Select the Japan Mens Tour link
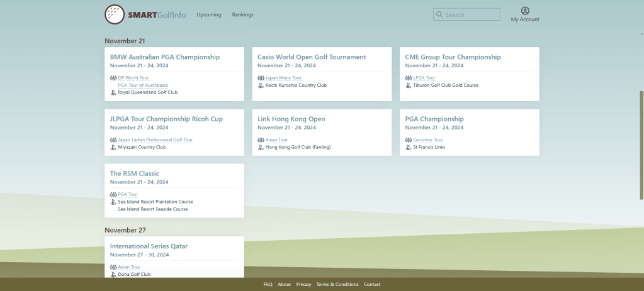 tap(283, 78)
